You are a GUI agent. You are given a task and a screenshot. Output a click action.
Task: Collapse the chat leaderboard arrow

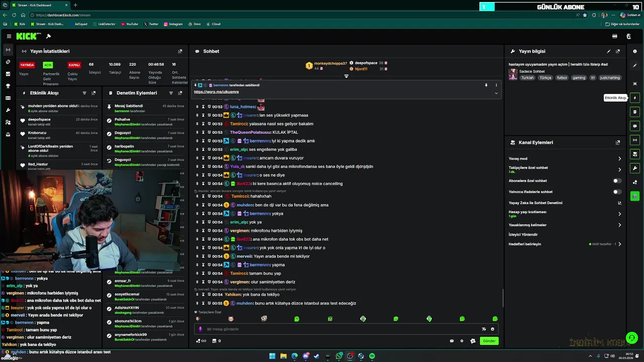346,76
